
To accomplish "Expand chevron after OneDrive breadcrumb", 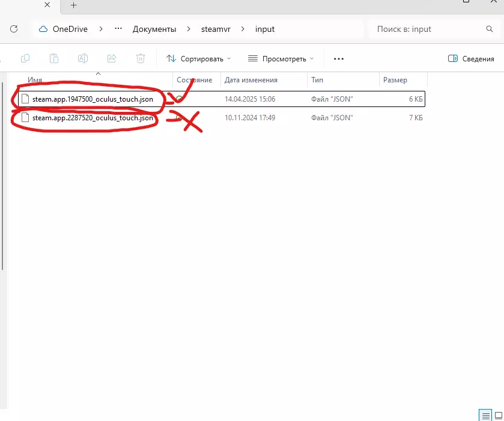I will click(x=101, y=29).
